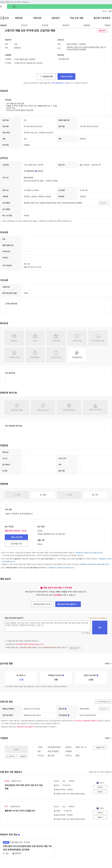Click the 이메일 지원 button
The image size is (112, 868).
(16, 543)
